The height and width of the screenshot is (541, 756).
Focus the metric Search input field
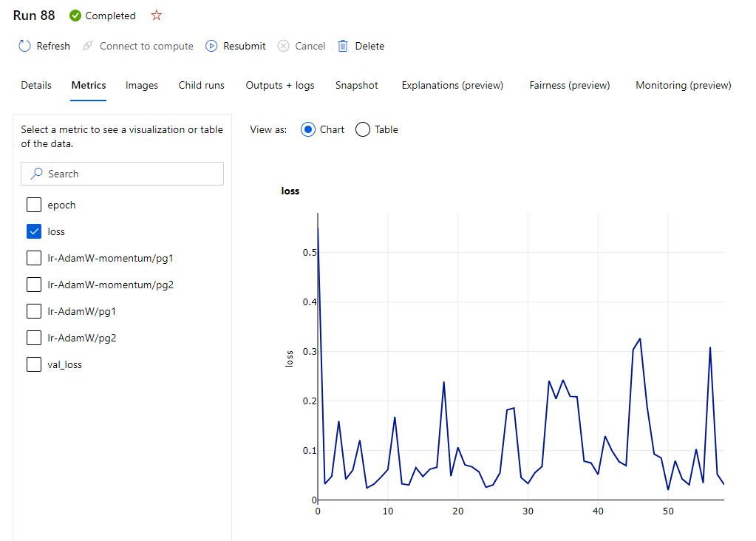pos(123,174)
